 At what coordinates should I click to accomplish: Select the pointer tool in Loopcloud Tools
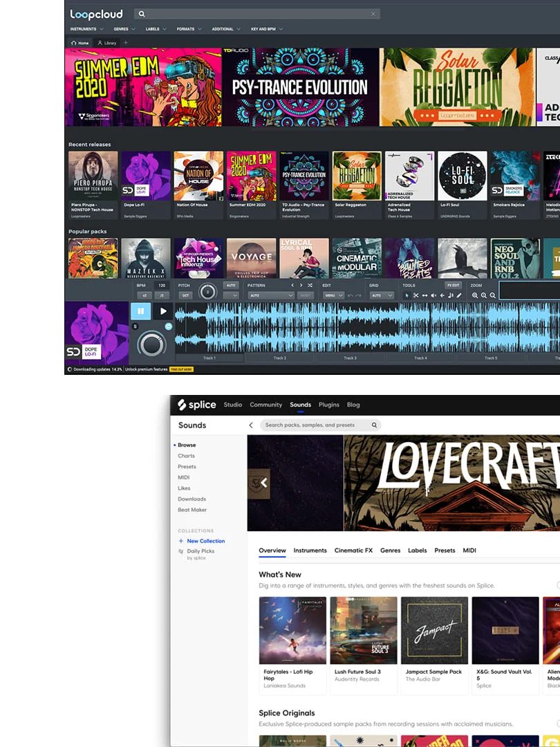coord(407,295)
